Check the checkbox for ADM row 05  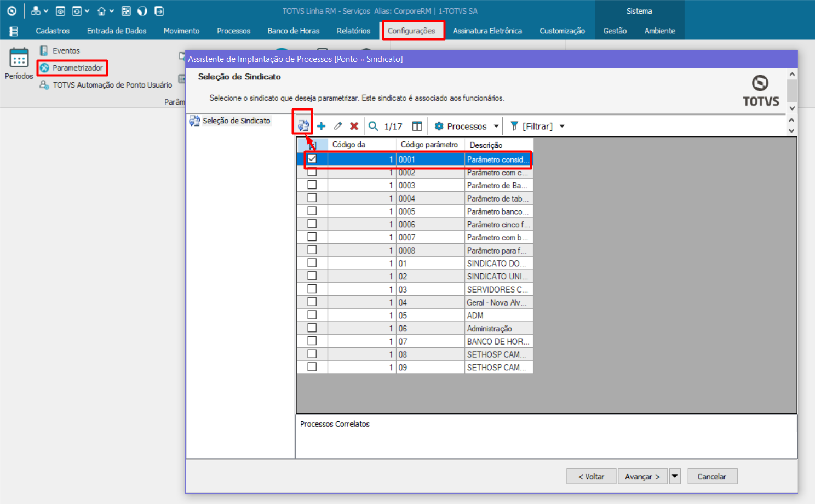(x=312, y=315)
